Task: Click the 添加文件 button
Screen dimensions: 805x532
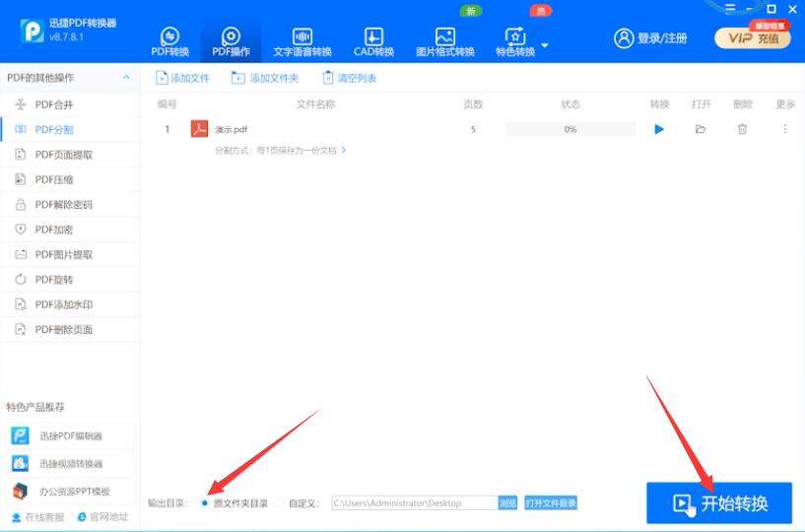Action: [x=182, y=78]
